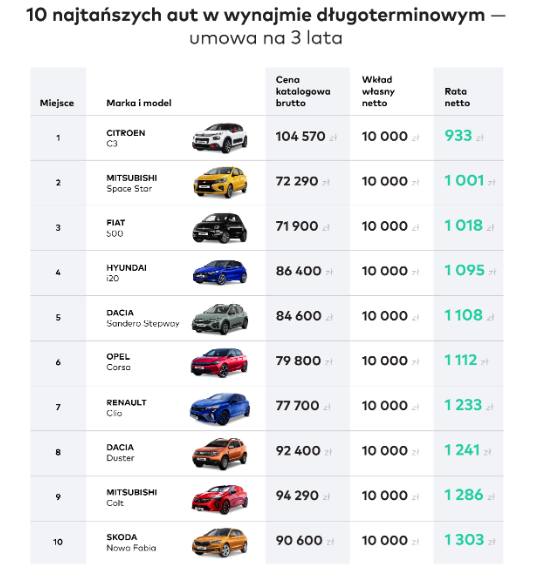Viewport: 534px width, 578px height.
Task: Click the black Fiat 500 car image
Action: click(x=220, y=228)
